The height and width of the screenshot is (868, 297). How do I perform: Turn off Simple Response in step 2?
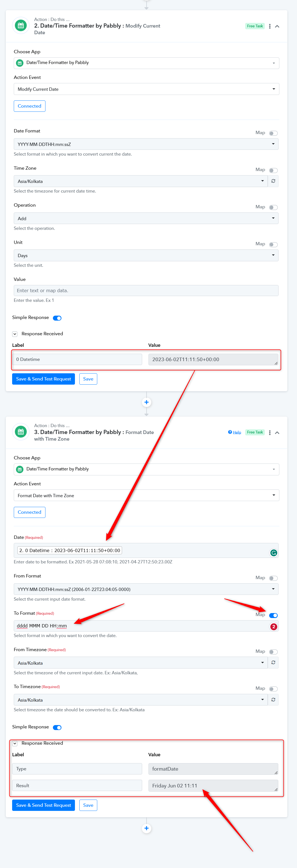click(x=57, y=318)
